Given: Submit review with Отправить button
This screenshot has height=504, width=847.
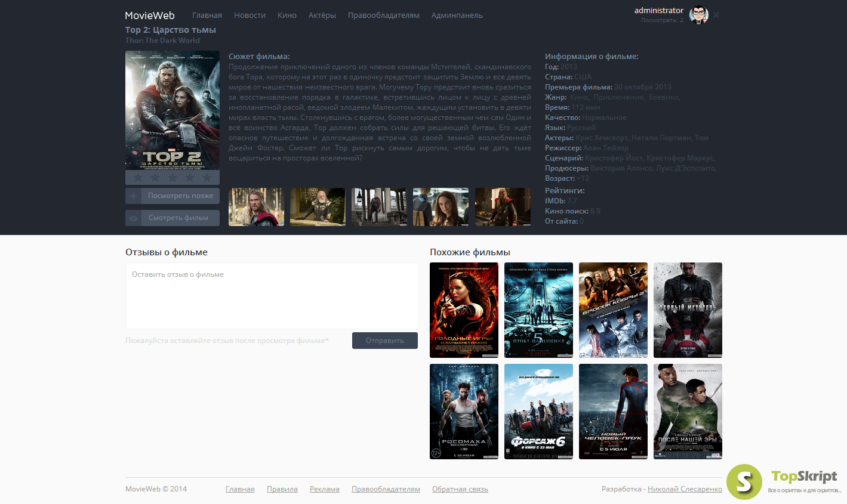Looking at the screenshot, I should point(385,341).
